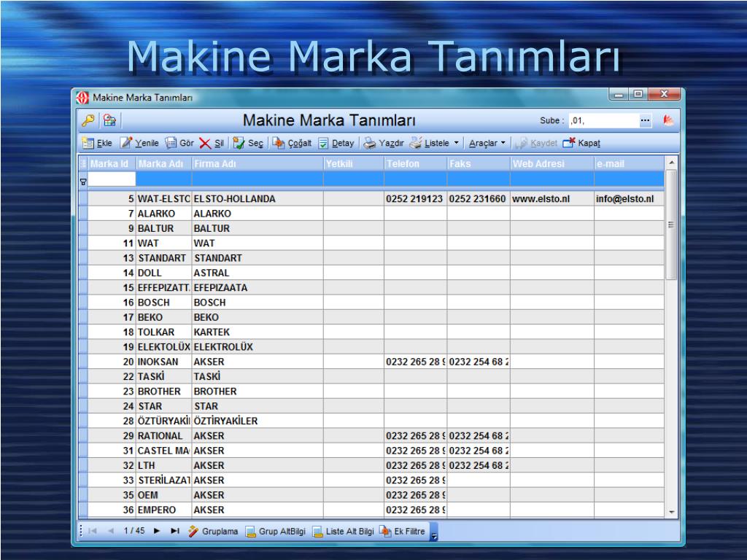Click into the Sube input field
Image resolution: width=747 pixels, height=560 pixels.
pyautogui.click(x=603, y=120)
